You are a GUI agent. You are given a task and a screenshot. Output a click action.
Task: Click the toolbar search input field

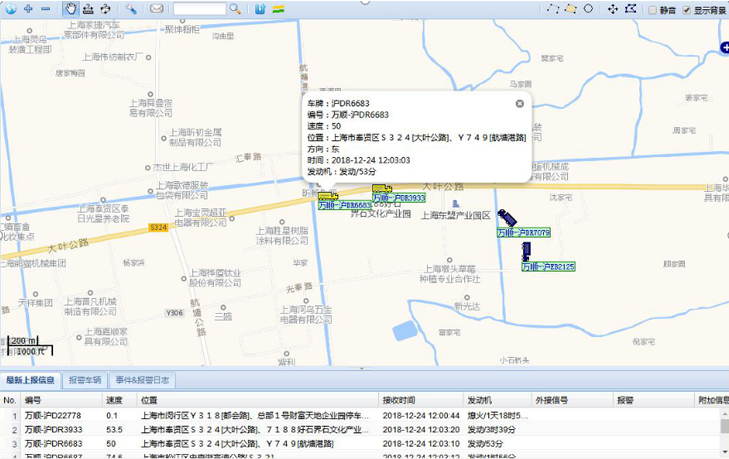pyautogui.click(x=199, y=9)
